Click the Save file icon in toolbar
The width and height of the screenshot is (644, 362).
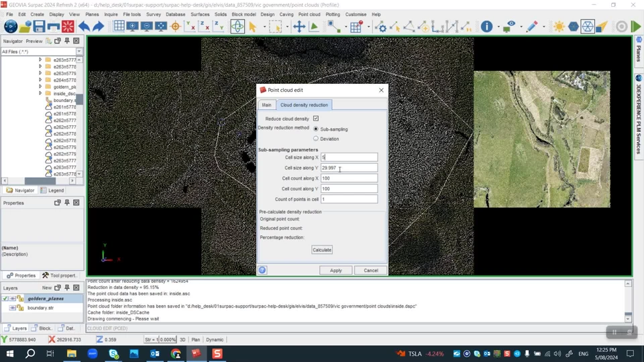click(39, 27)
